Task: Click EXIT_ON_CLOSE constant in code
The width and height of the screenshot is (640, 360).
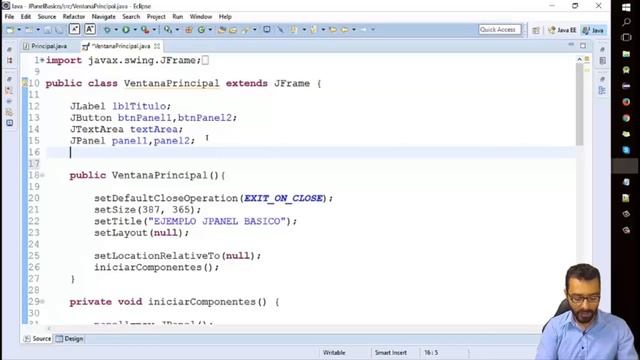Action: [x=283, y=198]
